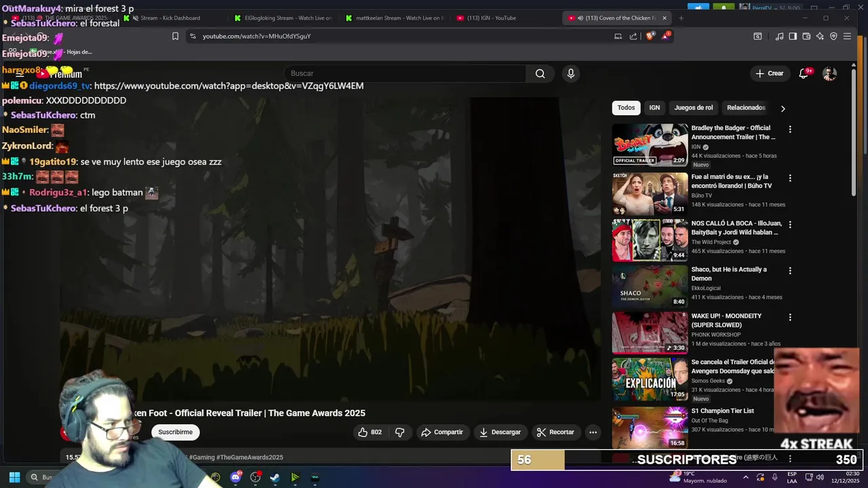The width and height of the screenshot is (868, 488).
Task: Select the Relacionados filter chip
Action: [746, 108]
